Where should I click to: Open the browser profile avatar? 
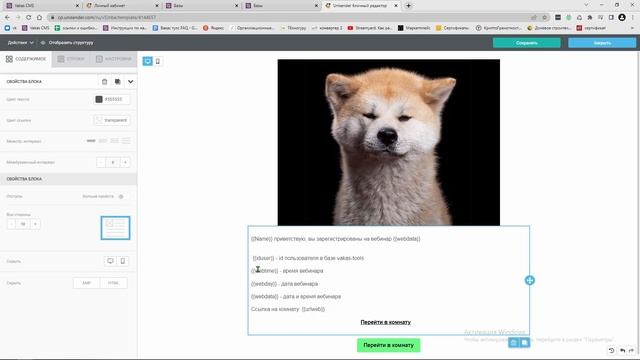pyautogui.click(x=622, y=18)
